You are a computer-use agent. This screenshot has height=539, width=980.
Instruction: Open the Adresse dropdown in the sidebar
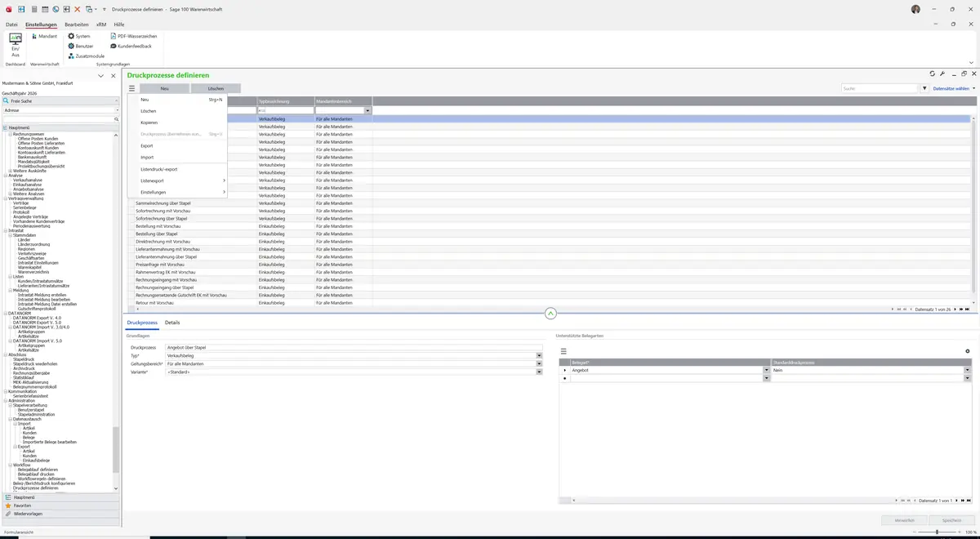(x=116, y=110)
